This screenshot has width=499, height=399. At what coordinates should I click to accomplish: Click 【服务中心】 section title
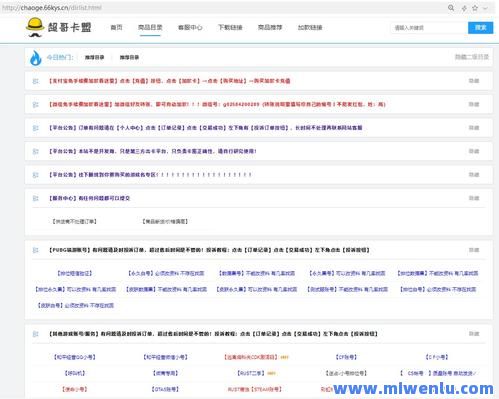tap(89, 198)
